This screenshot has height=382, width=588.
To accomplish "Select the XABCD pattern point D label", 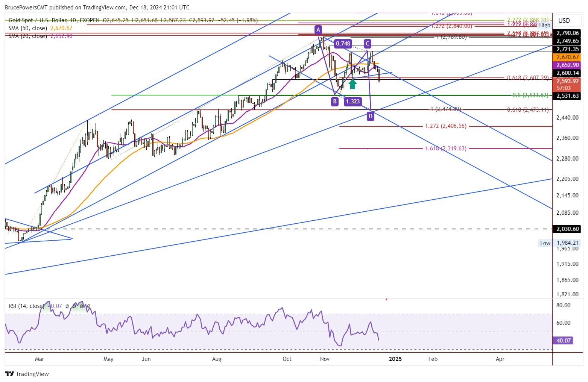I will click(x=371, y=116).
